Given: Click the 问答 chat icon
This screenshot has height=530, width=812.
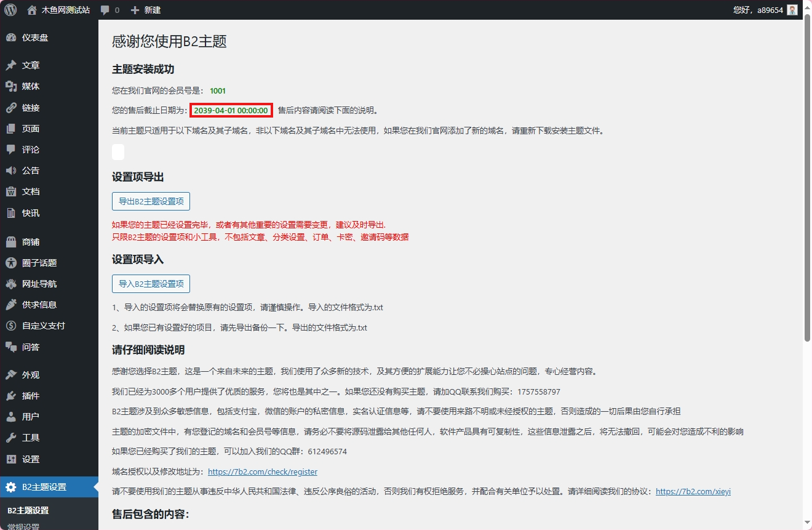Looking at the screenshot, I should point(11,347).
